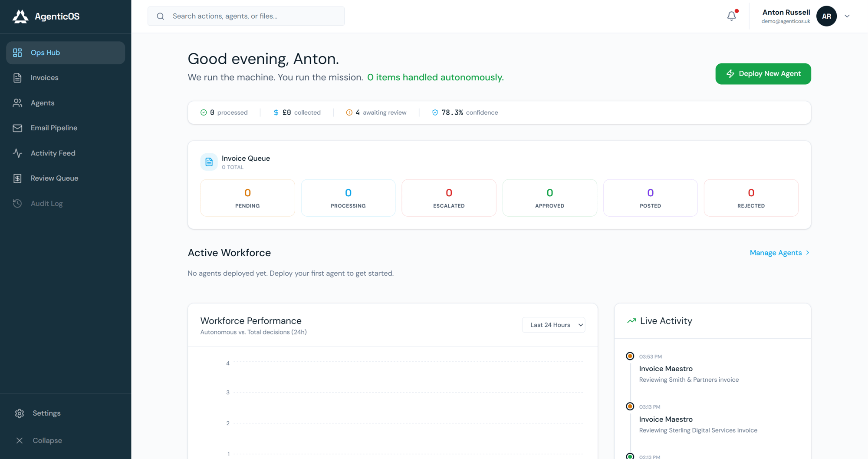Click Deploy New Agent button
Viewport: 868px width, 459px height.
pos(763,74)
